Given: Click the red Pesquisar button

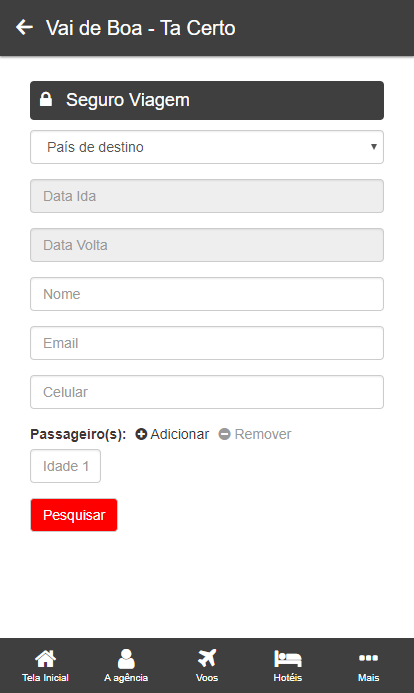Looking at the screenshot, I should [x=74, y=515].
